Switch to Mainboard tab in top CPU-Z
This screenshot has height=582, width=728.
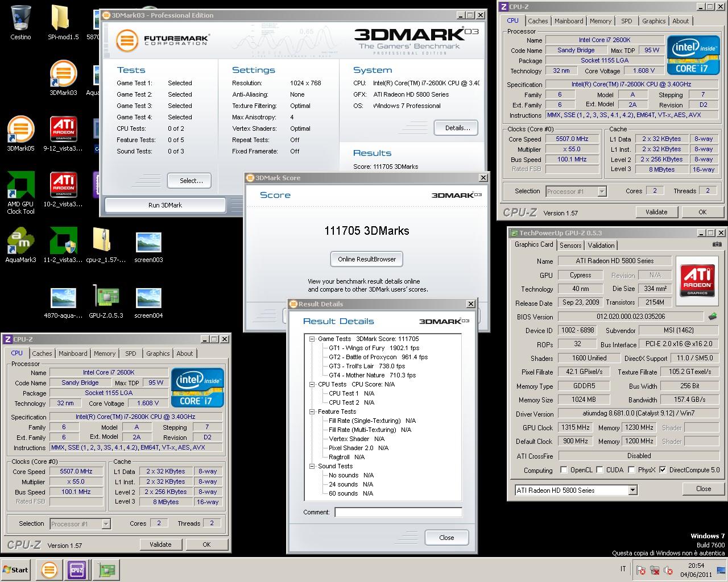[569, 21]
